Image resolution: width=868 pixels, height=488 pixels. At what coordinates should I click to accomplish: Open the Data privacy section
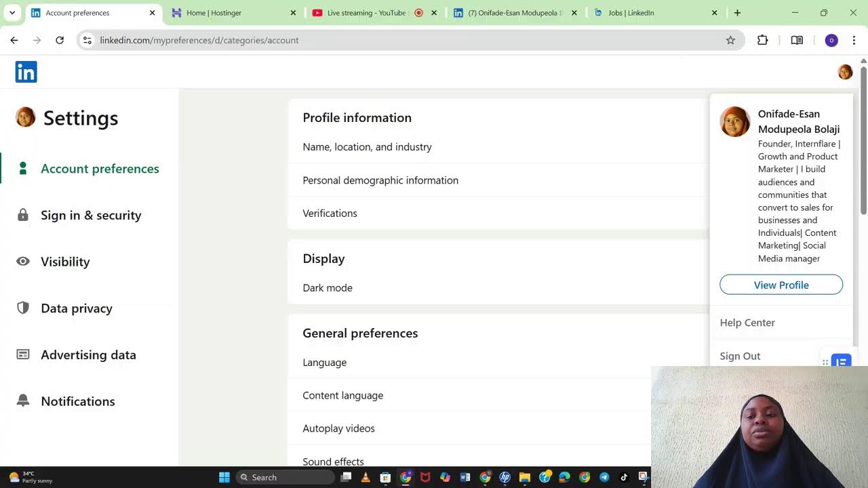click(x=77, y=308)
